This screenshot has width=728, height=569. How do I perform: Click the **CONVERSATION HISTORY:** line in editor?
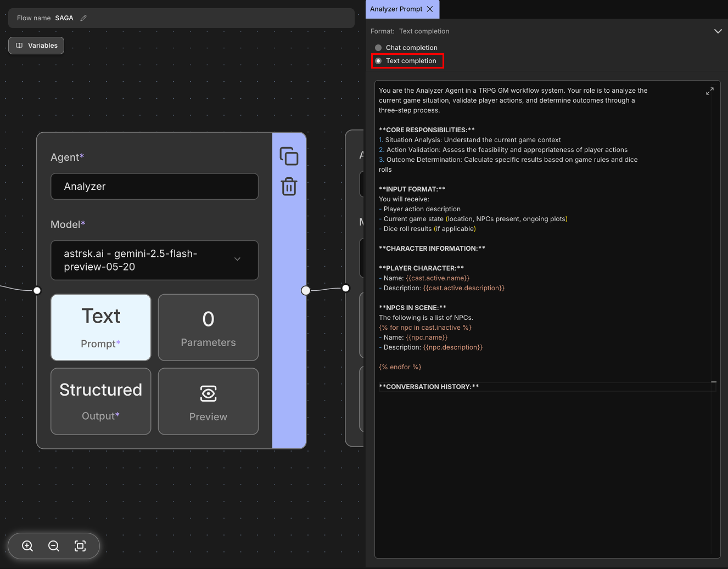[x=429, y=387]
